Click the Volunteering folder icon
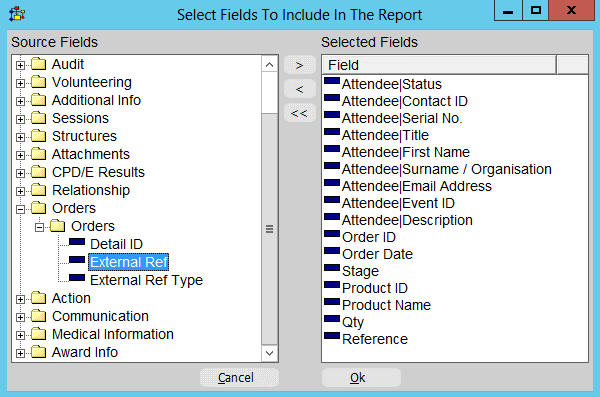The height and width of the screenshot is (397, 600). (x=39, y=82)
